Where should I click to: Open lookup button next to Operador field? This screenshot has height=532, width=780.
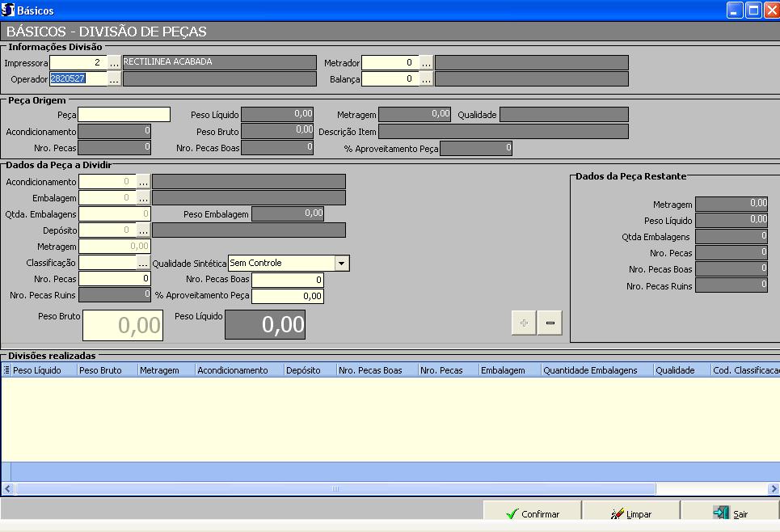[114, 78]
